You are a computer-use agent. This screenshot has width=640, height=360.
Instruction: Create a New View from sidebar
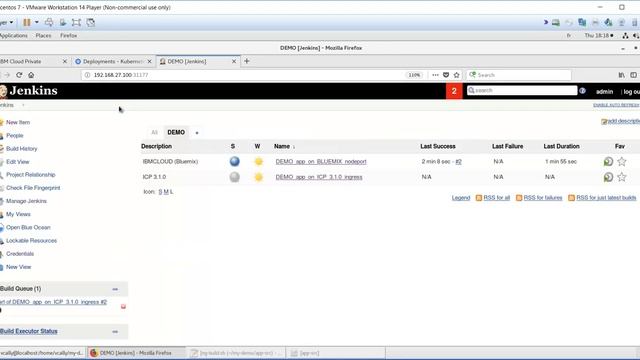coord(18,267)
